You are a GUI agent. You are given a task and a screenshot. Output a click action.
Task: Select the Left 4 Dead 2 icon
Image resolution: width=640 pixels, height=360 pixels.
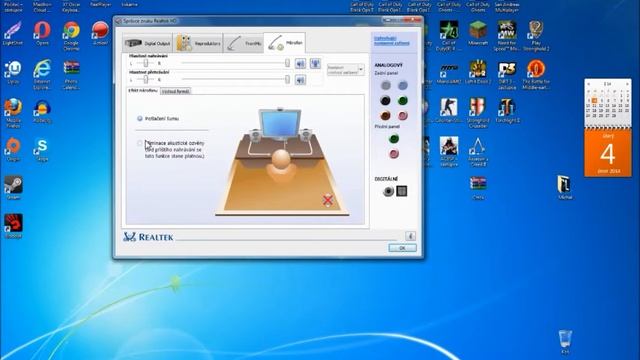click(x=478, y=72)
